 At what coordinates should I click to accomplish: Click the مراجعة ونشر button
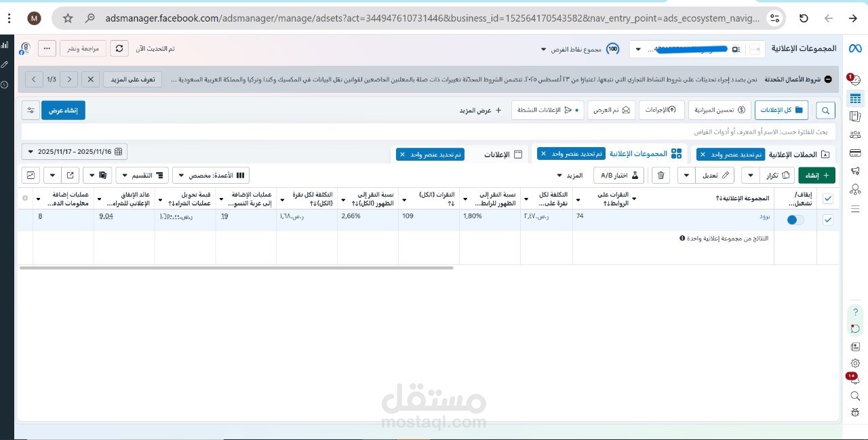click(83, 48)
